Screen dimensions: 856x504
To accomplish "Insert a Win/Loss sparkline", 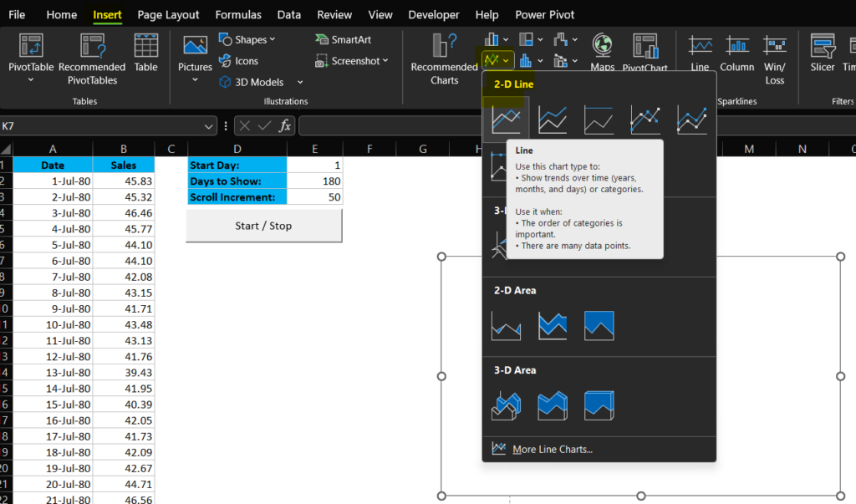I will point(775,59).
